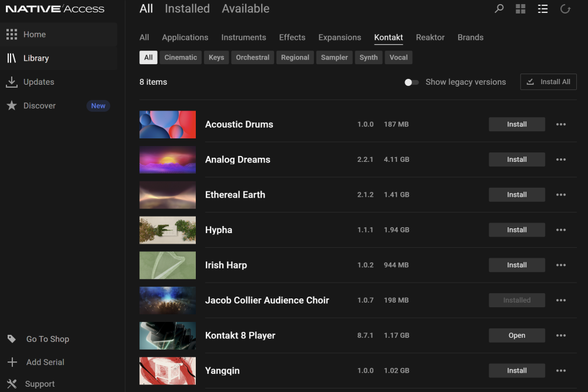Open the search magnifier icon

pos(499,9)
